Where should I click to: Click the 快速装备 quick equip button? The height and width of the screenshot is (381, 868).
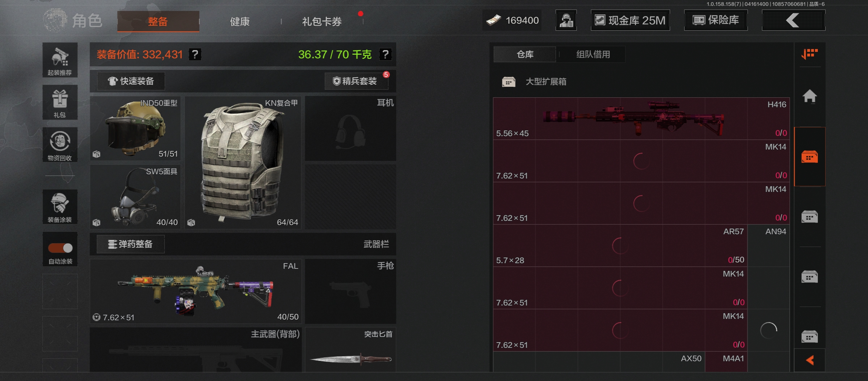click(131, 81)
